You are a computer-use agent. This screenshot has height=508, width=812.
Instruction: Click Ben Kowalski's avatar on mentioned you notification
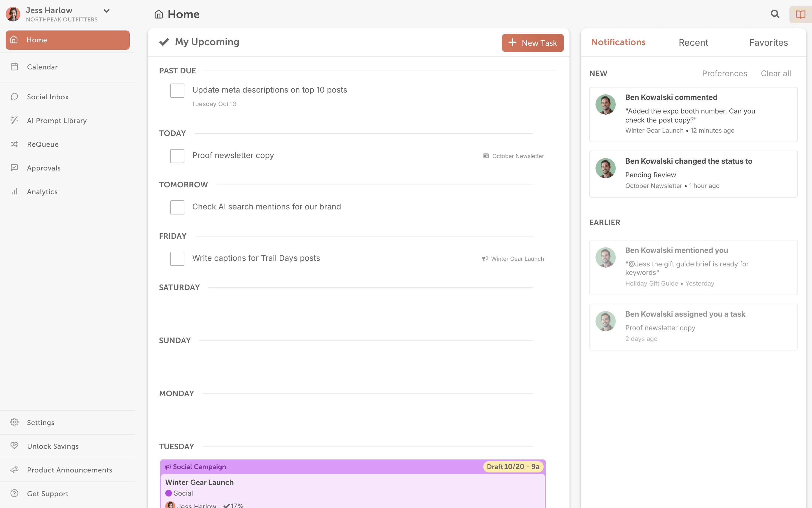(x=605, y=257)
